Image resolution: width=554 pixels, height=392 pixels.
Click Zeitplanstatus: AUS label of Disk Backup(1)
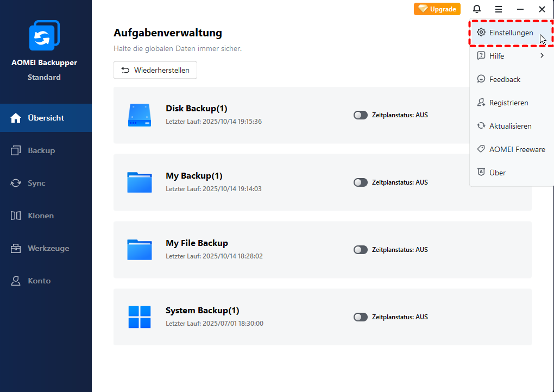tap(400, 115)
